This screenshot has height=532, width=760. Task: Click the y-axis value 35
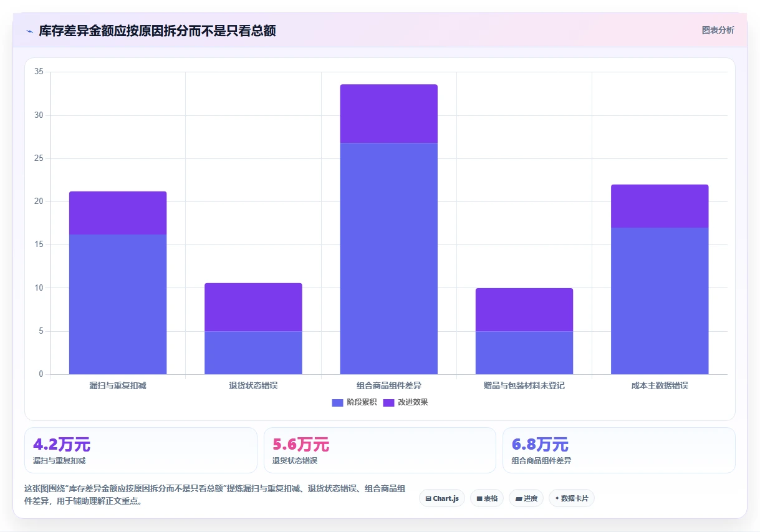click(39, 72)
